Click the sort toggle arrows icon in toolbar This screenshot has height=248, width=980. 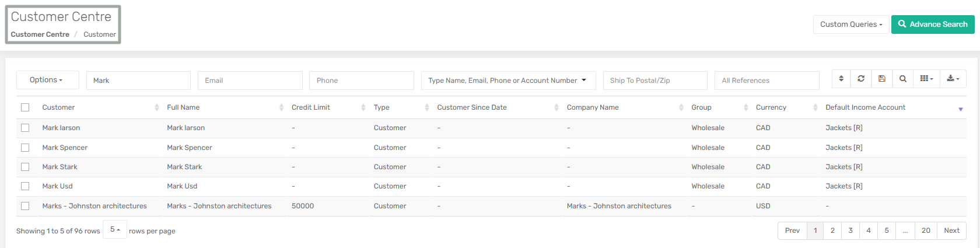[841, 79]
